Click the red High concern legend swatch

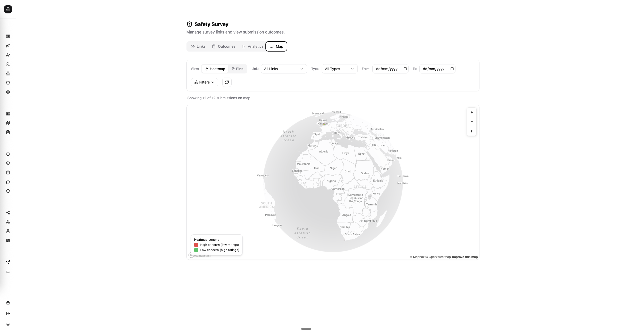tap(197, 245)
